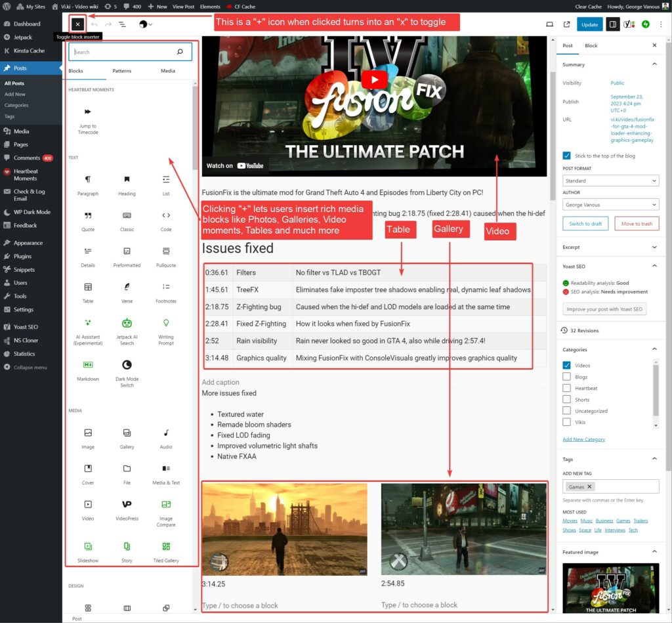Open Plugins in the admin menu
The width and height of the screenshot is (672, 623).
pos(22,257)
